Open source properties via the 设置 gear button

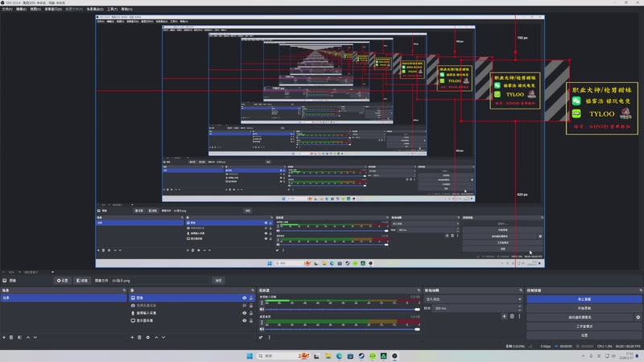pos(63,281)
